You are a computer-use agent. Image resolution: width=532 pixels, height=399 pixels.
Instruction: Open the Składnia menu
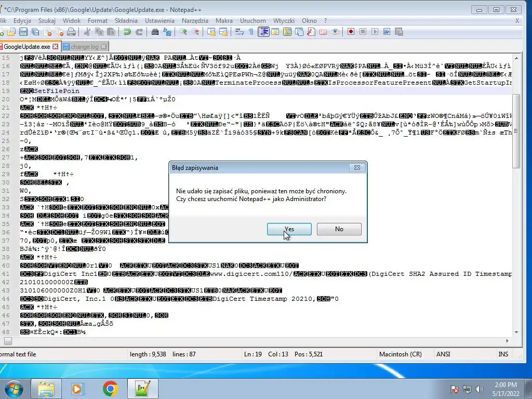point(126,21)
